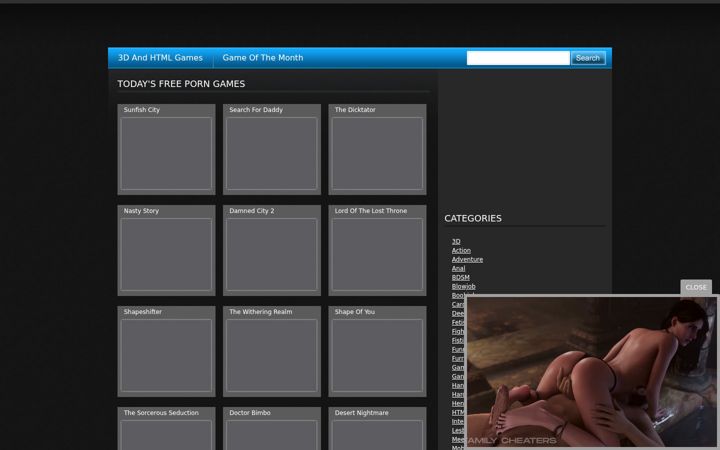The height and width of the screenshot is (450, 720).
Task: Open the Damned City 2 thumbnail
Action: click(x=272, y=254)
